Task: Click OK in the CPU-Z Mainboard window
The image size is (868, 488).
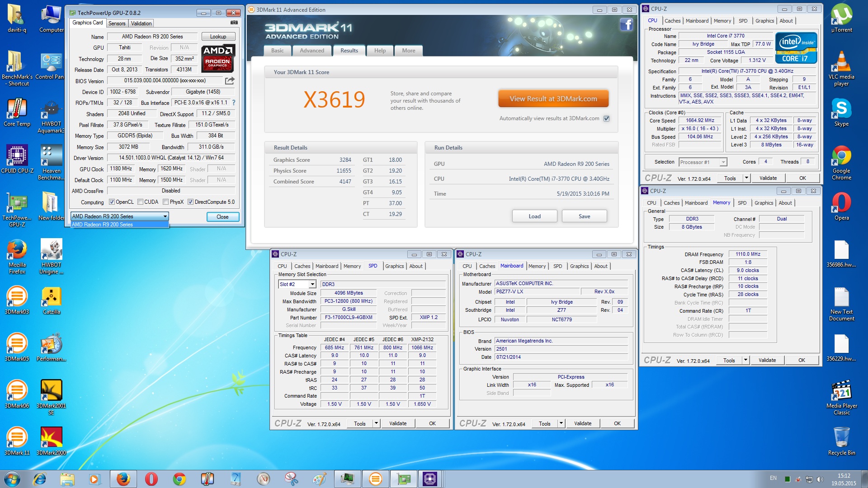Action: point(617,423)
